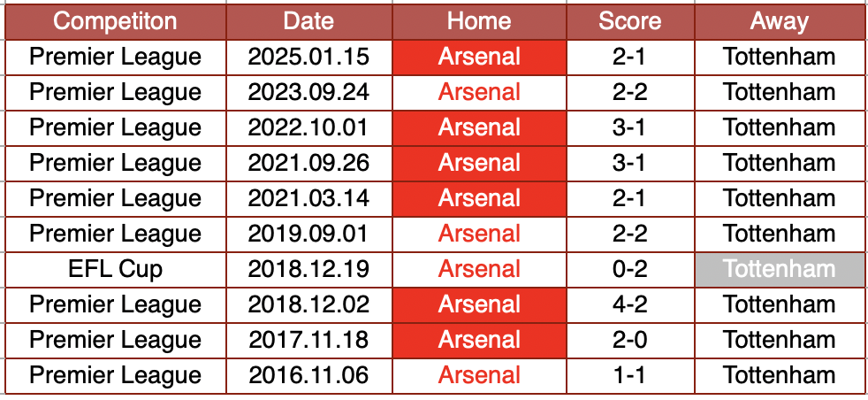Select the 0-2 score cell
Image resolution: width=868 pixels, height=400 pixels.
[628, 269]
